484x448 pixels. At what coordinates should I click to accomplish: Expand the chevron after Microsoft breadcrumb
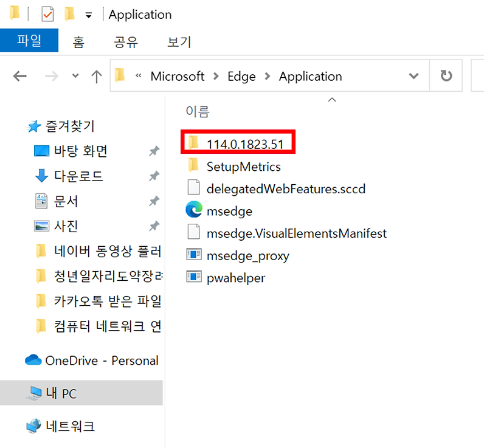point(216,76)
